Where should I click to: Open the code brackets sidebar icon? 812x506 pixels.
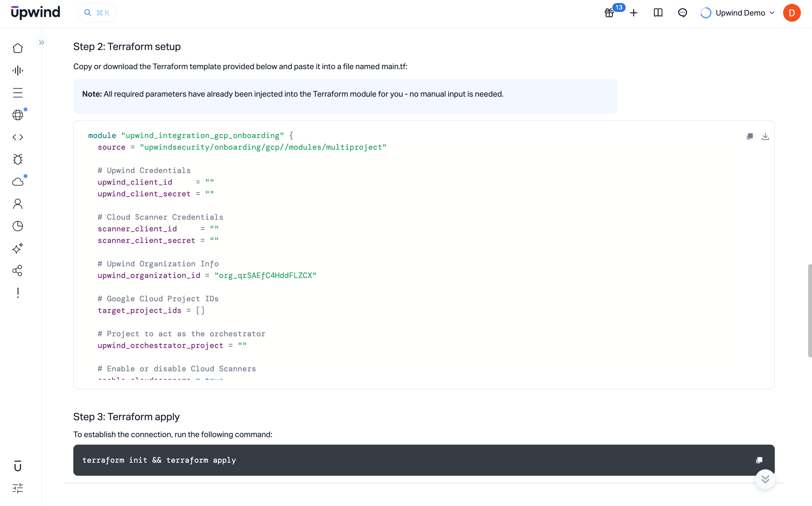pyautogui.click(x=18, y=137)
